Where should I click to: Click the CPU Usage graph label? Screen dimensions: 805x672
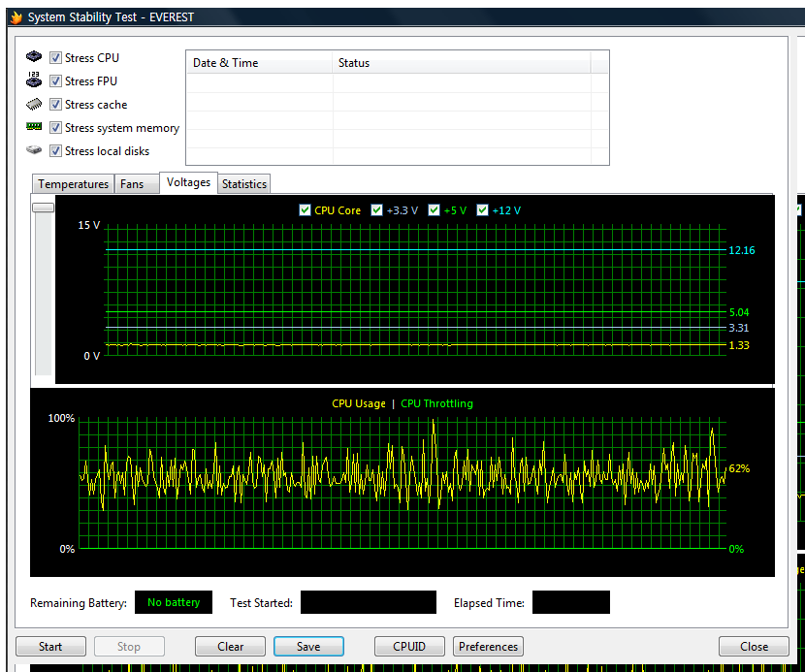coord(358,403)
